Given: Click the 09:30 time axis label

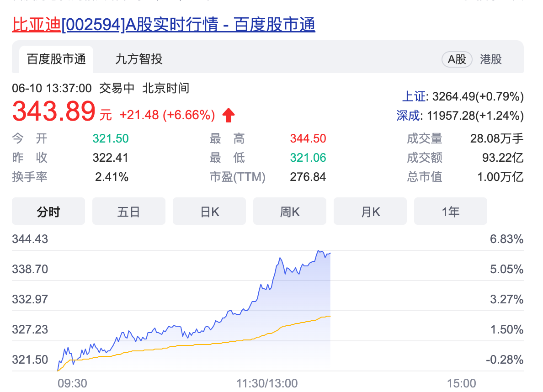Looking at the screenshot, I should (x=72, y=383).
